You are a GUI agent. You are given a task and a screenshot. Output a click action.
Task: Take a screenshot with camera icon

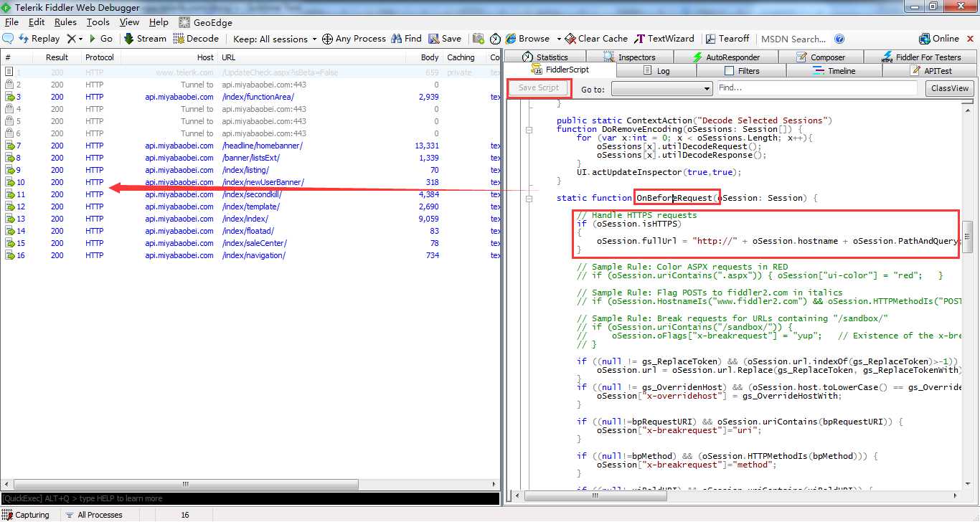[478, 39]
